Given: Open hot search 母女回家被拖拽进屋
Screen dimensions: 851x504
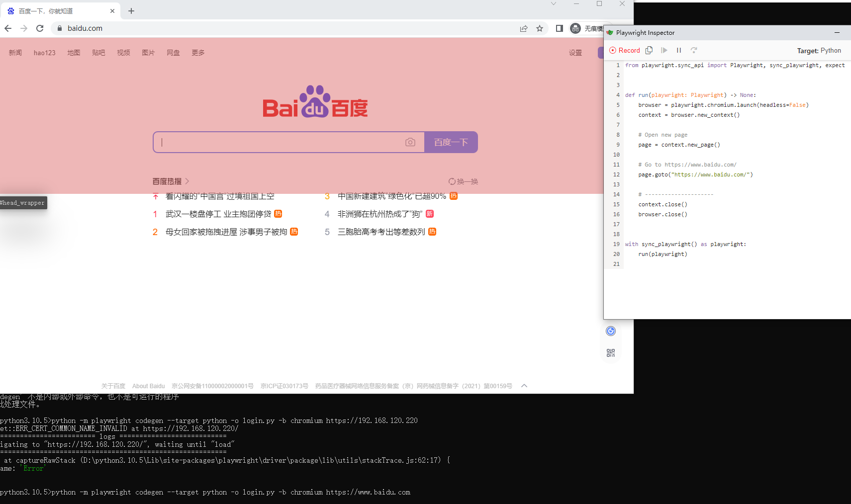Looking at the screenshot, I should (x=226, y=232).
